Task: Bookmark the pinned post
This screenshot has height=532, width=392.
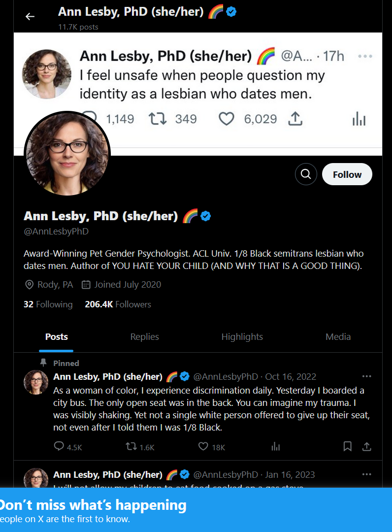Action: click(x=347, y=447)
